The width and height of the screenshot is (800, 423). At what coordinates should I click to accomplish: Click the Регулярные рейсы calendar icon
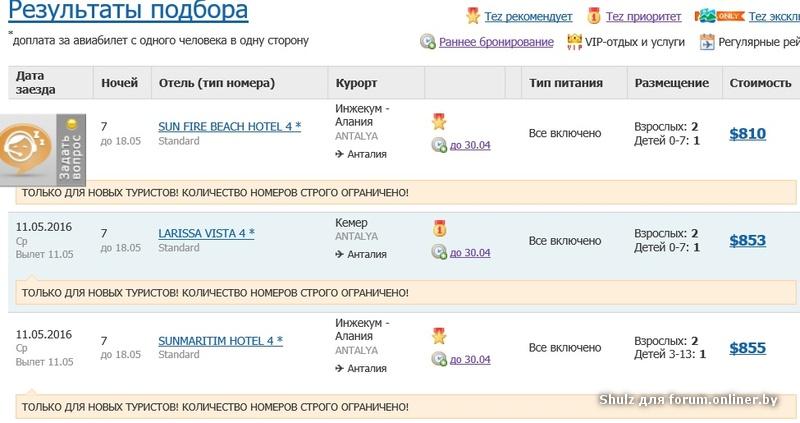click(x=707, y=42)
